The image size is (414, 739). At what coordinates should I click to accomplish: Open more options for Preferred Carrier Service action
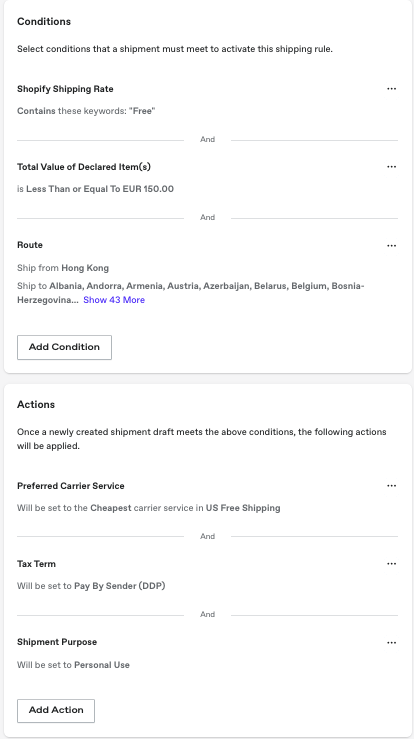click(391, 486)
